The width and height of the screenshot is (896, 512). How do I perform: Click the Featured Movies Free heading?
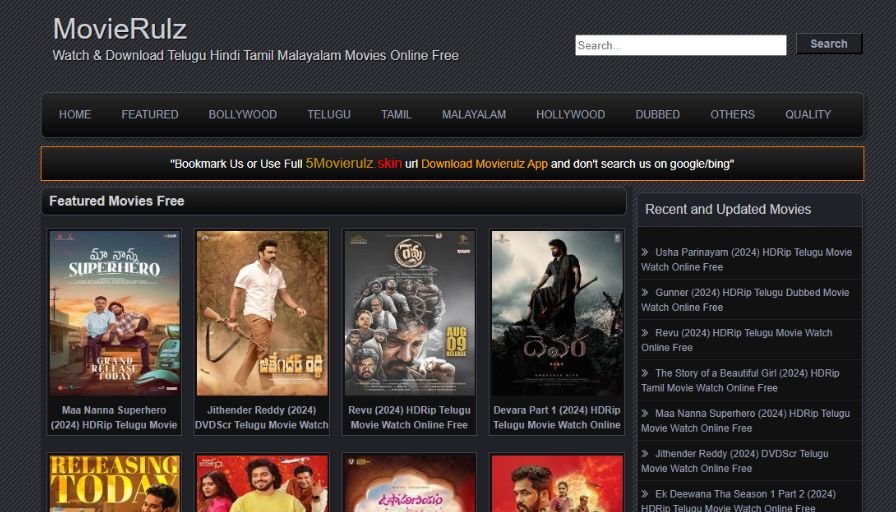(x=117, y=201)
